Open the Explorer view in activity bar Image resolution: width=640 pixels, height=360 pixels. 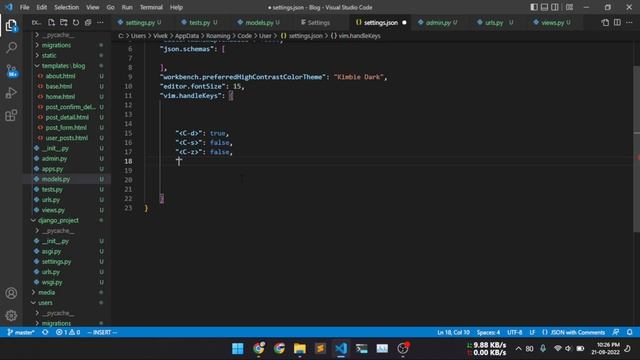click(x=11, y=26)
